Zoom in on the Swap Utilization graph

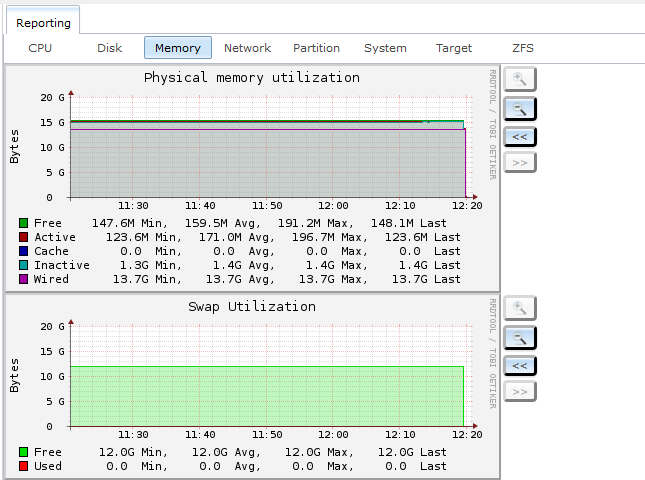(x=520, y=308)
